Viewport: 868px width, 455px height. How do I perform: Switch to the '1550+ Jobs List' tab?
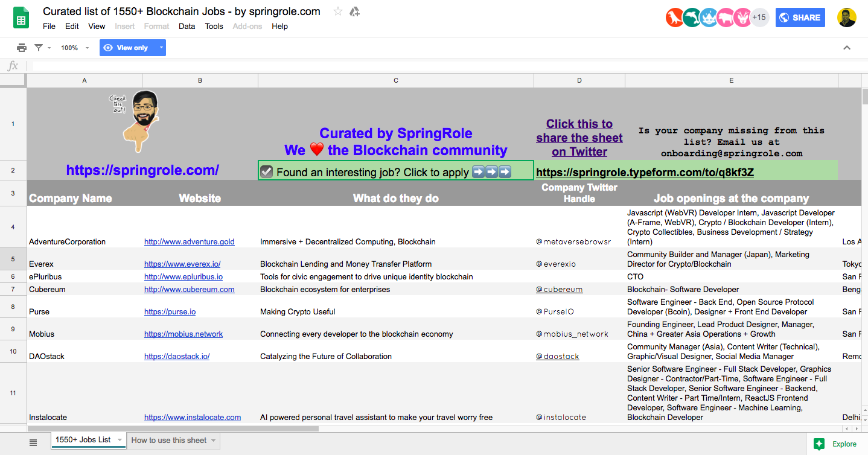point(84,441)
